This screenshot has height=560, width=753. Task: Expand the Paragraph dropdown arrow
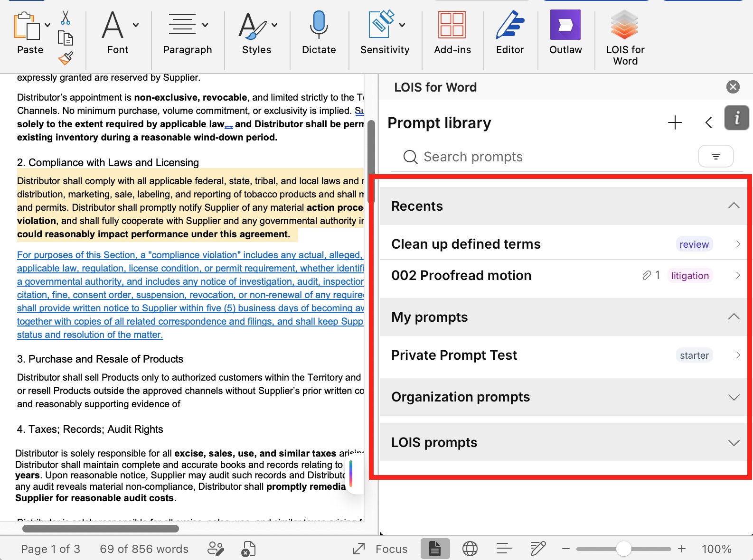pos(205,25)
